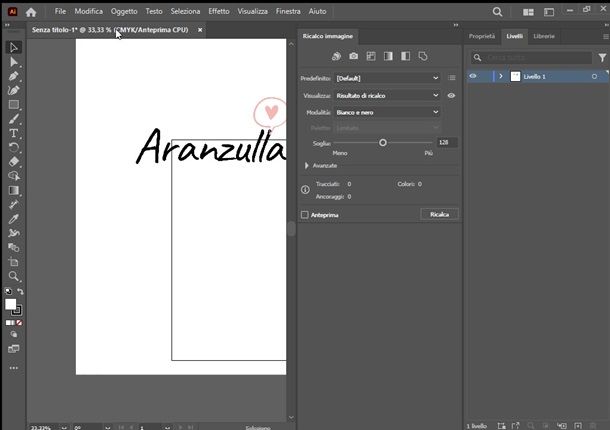Select the Zoom magnifier tool

pos(14,276)
